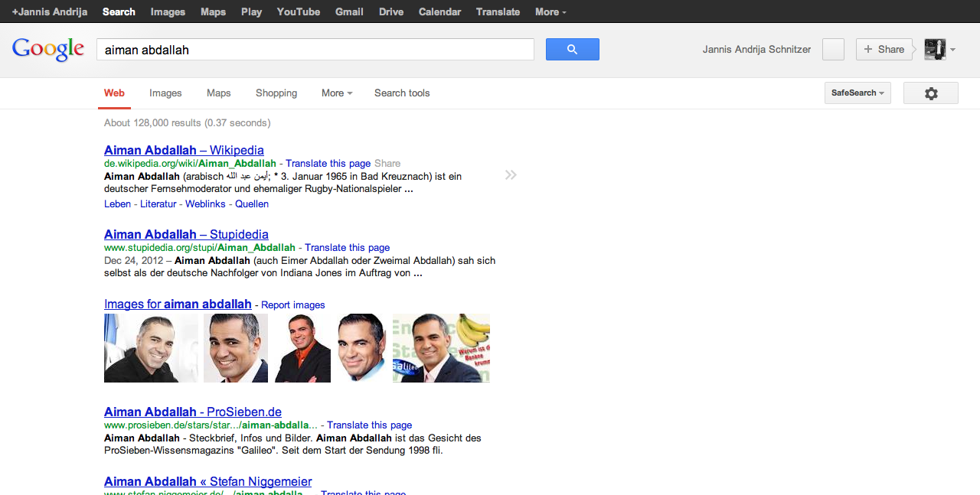Viewport: 980px width, 495px height.
Task: Click the Report images link
Action: (x=293, y=304)
